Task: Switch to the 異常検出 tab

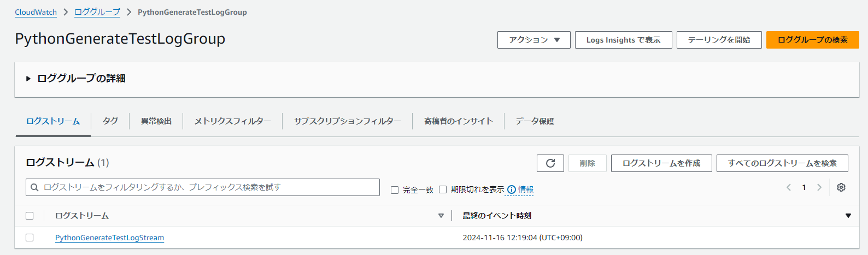Action: coord(156,121)
